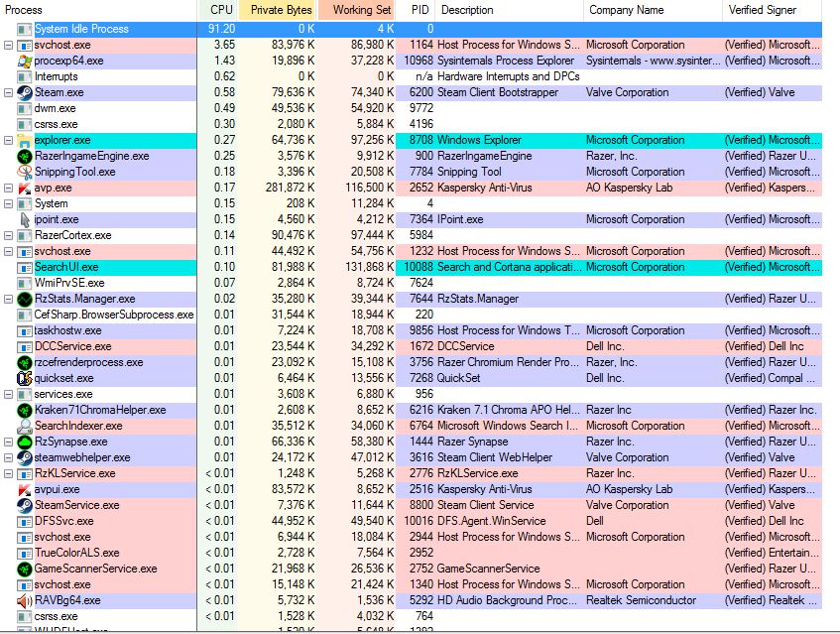Image resolution: width=840 pixels, height=634 pixels.
Task: Click the ipoint.exe mouse pointer icon
Action: coord(25,219)
